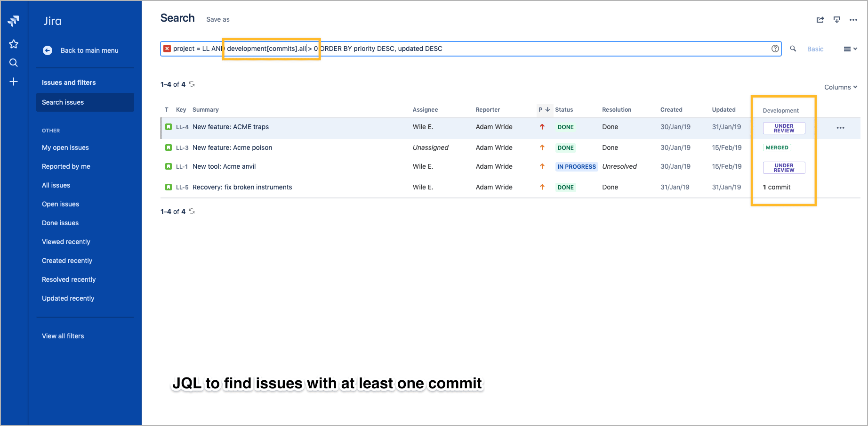Open issue key LL-3

182,148
